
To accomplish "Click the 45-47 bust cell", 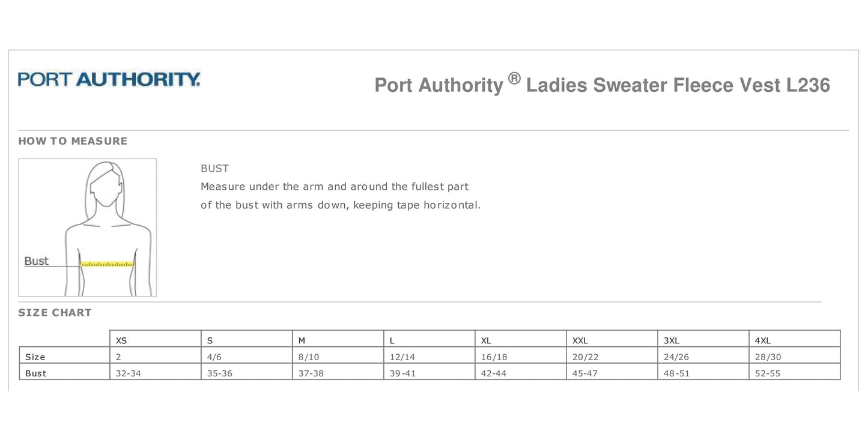I will [x=585, y=373].
